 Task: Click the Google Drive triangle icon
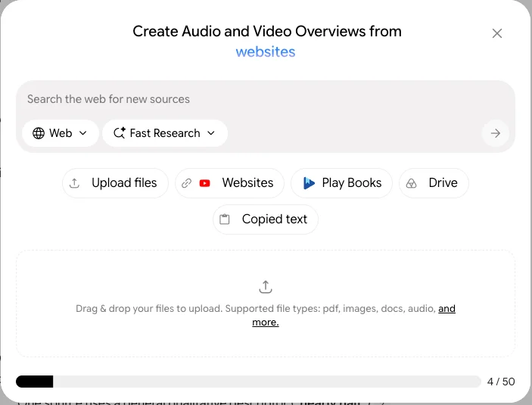click(x=411, y=184)
